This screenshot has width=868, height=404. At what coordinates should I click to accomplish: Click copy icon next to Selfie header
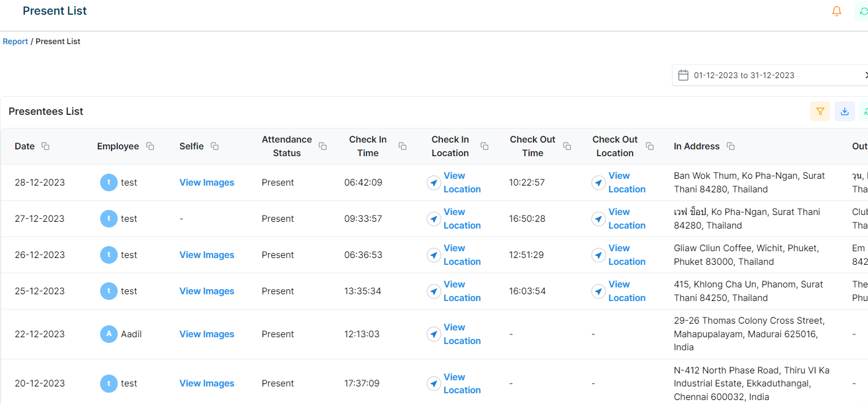tap(214, 146)
